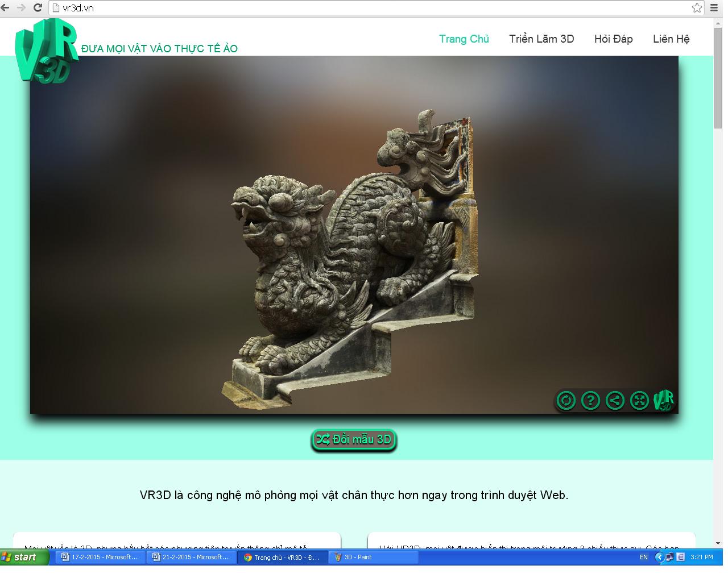Click the scroll down arrow of page scrollbar
Viewport: 728px width, 582px height.
[x=718, y=543]
